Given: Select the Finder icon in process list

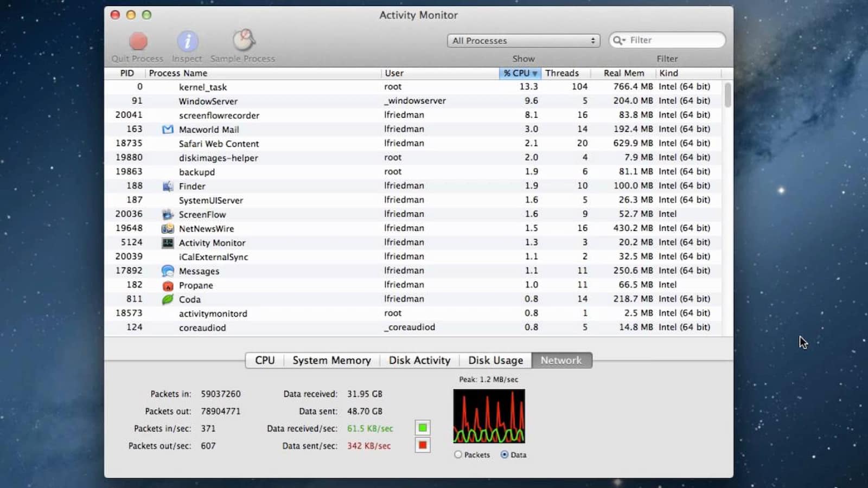Looking at the screenshot, I should (168, 186).
